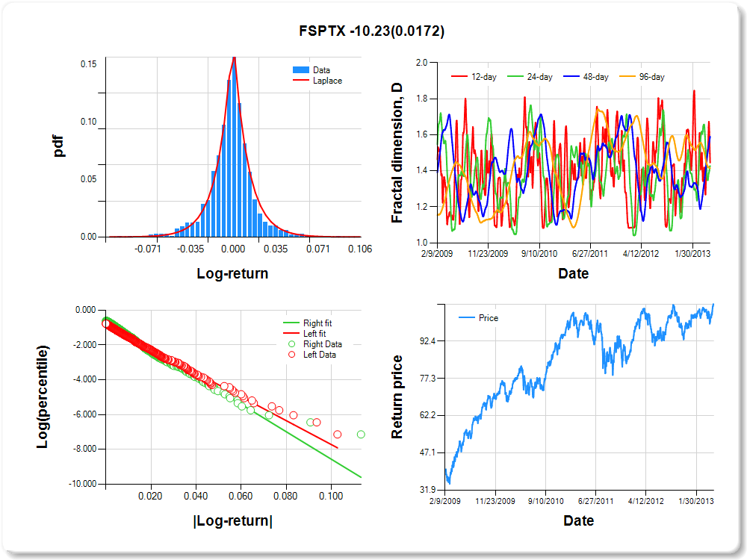
Task: Click 4/12/2012 on fractal chart date axis
Action: point(641,253)
